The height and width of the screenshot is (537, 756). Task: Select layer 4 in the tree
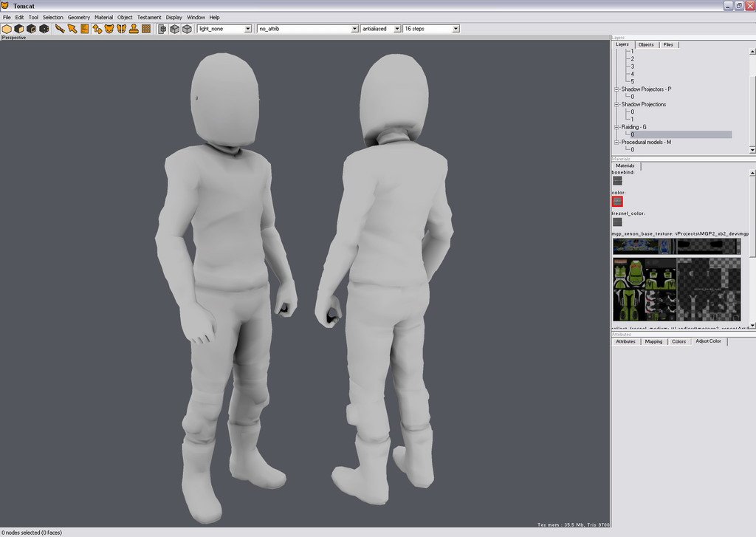click(633, 75)
